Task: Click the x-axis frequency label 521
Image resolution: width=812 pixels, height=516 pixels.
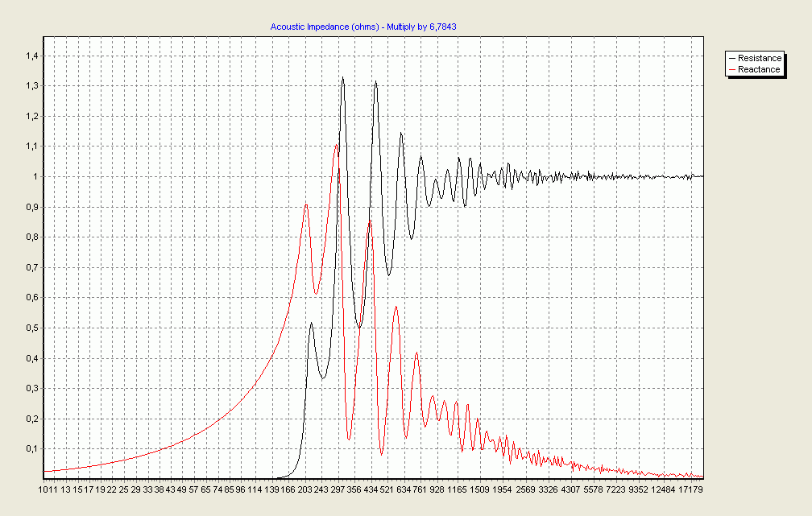Action: tap(387, 489)
